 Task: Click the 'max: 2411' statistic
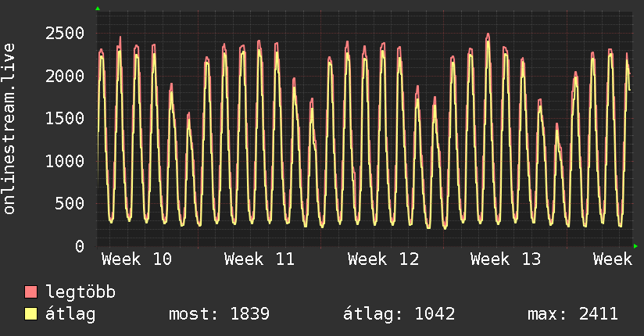click(x=573, y=315)
